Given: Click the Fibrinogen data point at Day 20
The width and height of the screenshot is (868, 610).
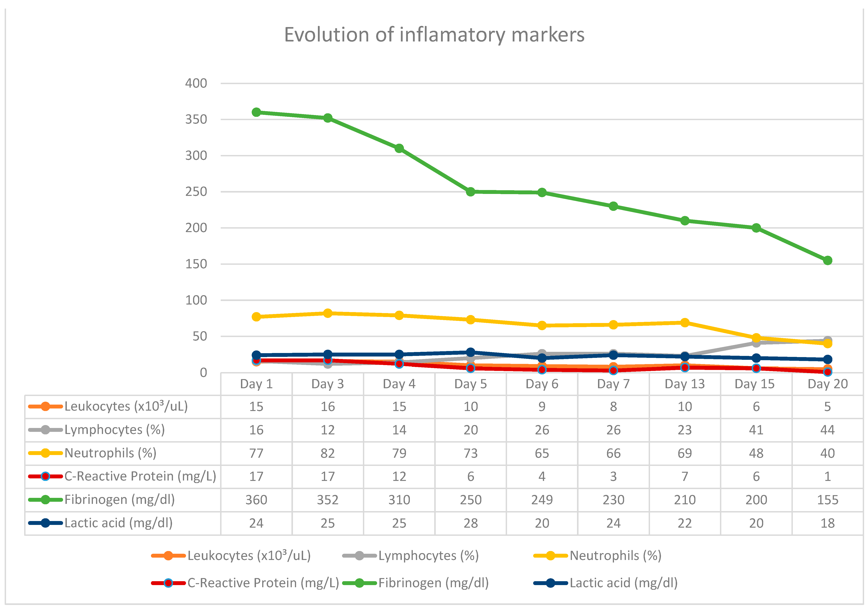Looking at the screenshot, I should pos(827,260).
